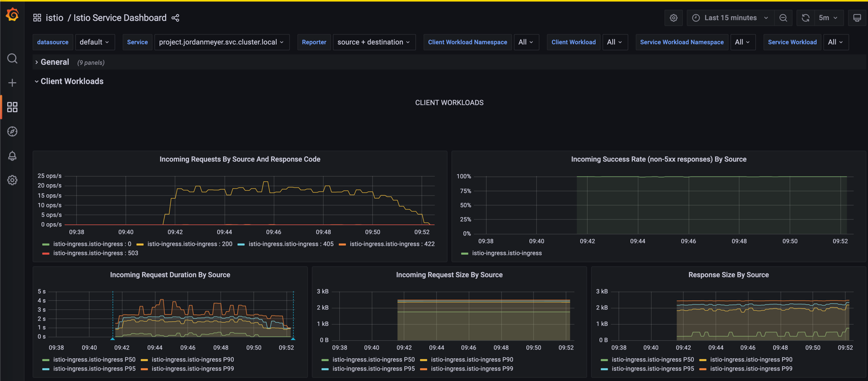Open Incoming Requests By Source And Response Code panel menu
This screenshot has width=868, height=381.
click(240, 159)
